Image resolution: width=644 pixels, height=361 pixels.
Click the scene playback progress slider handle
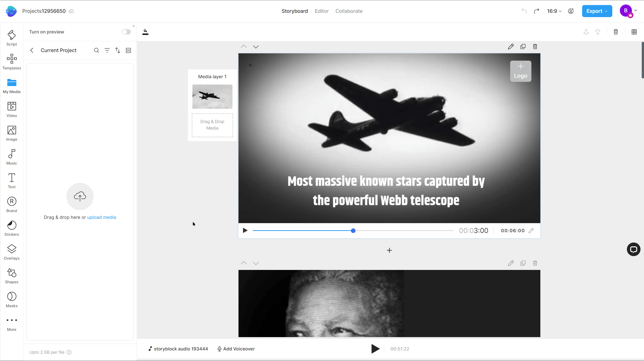353,230
